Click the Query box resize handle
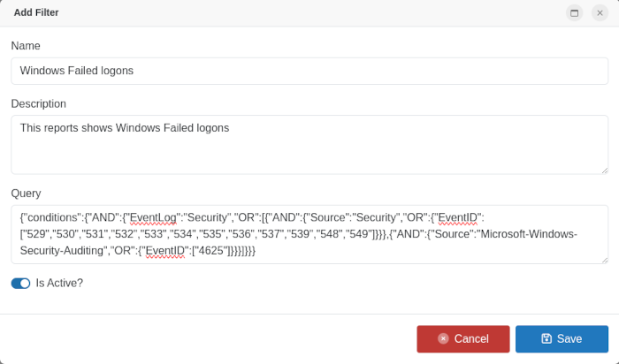The image size is (619, 364). click(604, 259)
